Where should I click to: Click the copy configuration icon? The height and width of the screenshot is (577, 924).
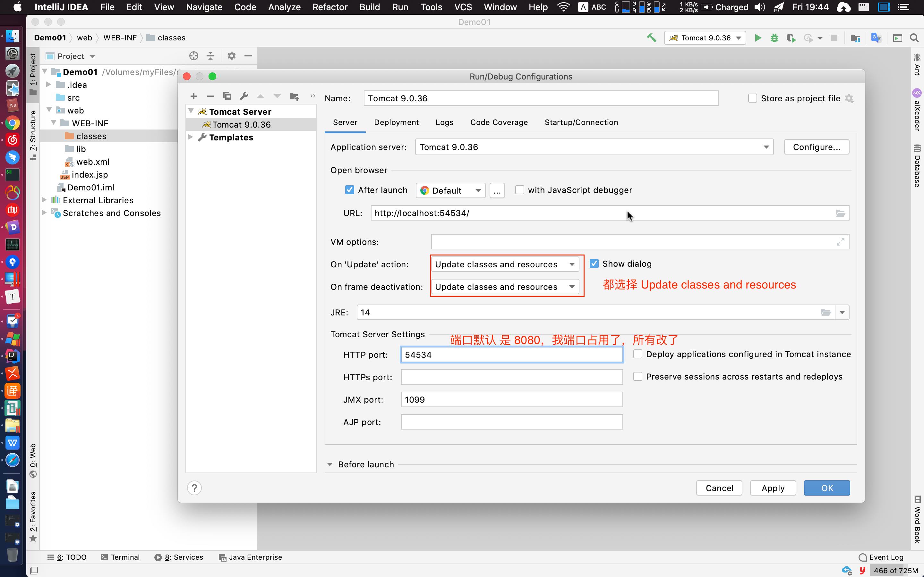(x=226, y=96)
